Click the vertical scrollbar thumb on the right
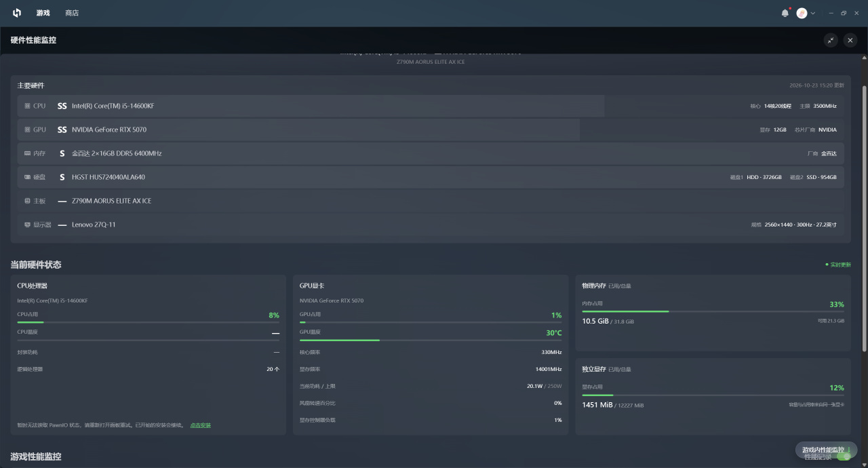 click(x=864, y=218)
